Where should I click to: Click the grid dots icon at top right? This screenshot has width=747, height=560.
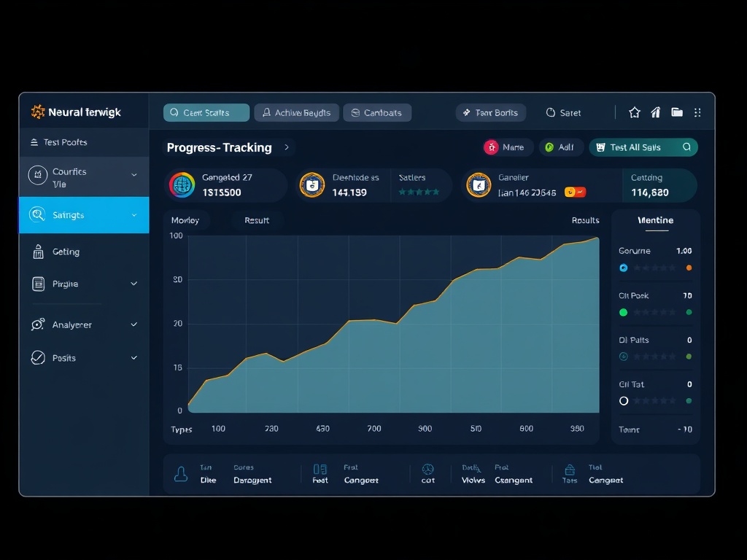click(697, 112)
